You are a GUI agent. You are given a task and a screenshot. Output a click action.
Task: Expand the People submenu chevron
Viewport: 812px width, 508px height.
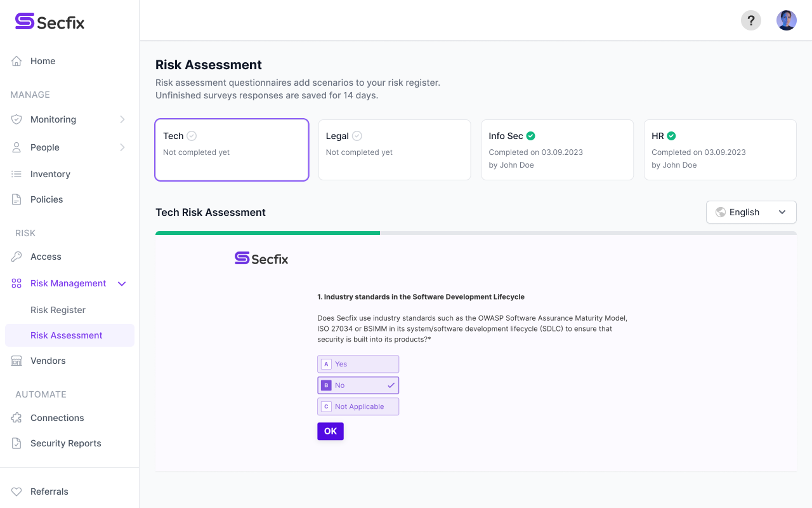point(122,147)
